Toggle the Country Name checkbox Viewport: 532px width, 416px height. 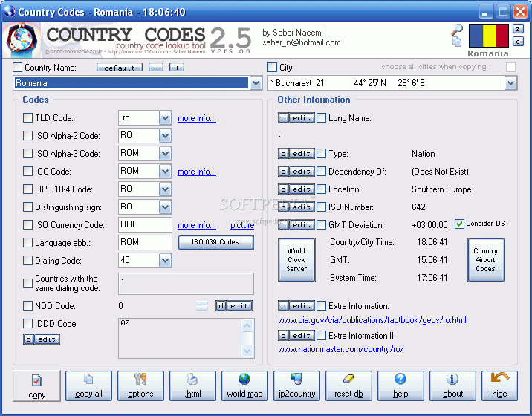click(17, 67)
